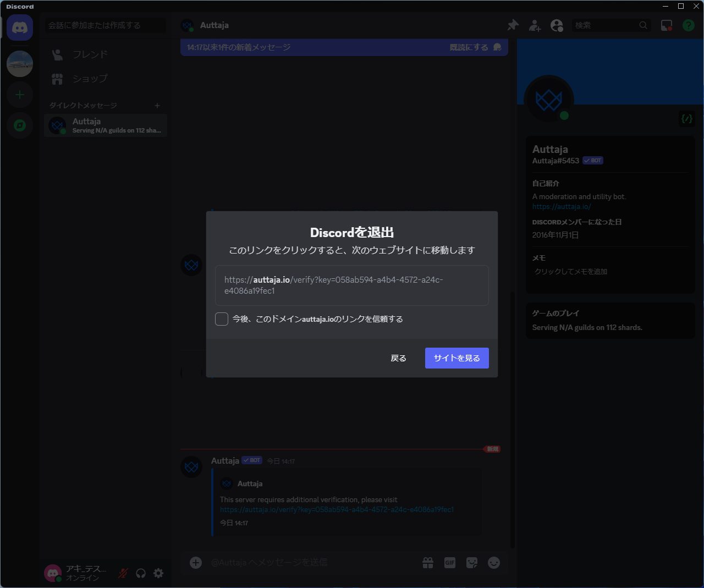The height and width of the screenshot is (588, 704).
Task: Open the emoji picker
Action: click(493, 562)
